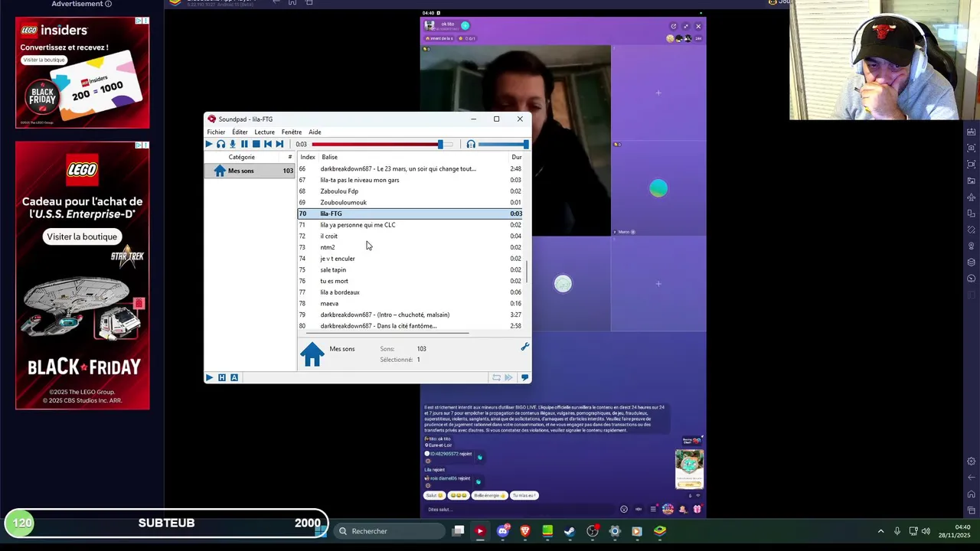Screen dimensions: 980x551
Task: Select sound 'Zaboulou Fdp'
Action: pos(410,191)
